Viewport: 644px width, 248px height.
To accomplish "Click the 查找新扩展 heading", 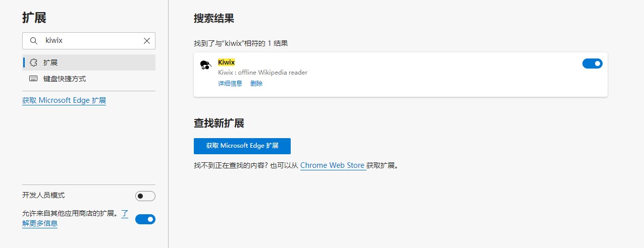I will 219,123.
